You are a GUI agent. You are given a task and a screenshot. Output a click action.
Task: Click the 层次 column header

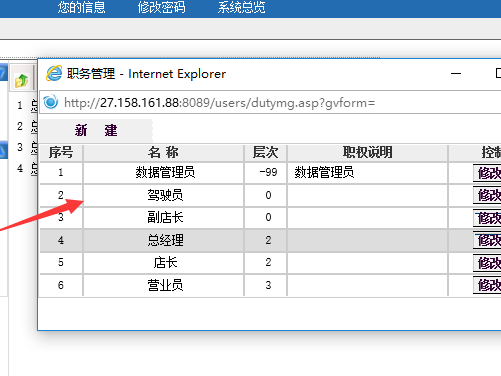click(x=265, y=153)
